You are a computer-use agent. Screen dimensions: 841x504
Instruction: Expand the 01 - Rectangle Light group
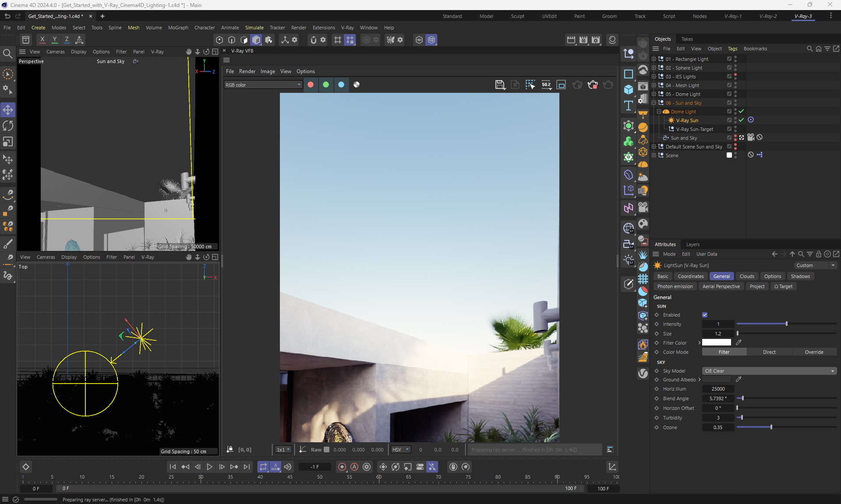coord(654,59)
